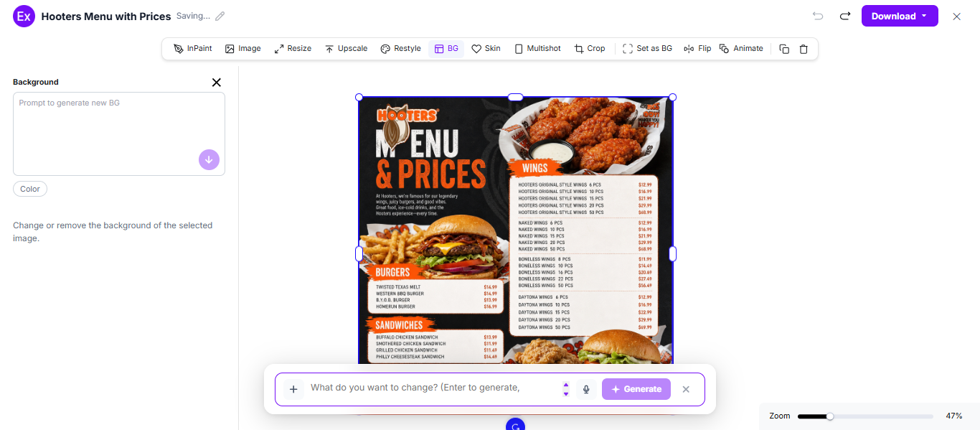Click the Ex logo avatar
Image resolution: width=980 pixels, height=430 pixels.
coord(24,16)
